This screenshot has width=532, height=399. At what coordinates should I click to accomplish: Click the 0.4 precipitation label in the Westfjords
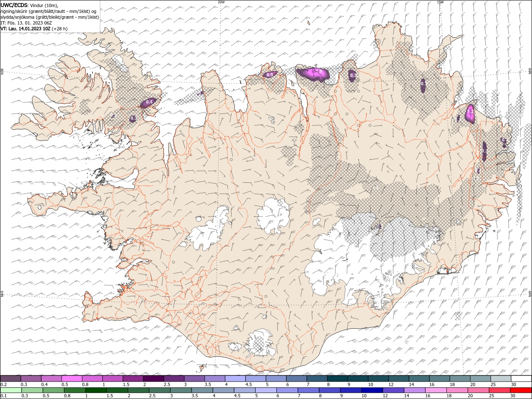tap(149, 102)
